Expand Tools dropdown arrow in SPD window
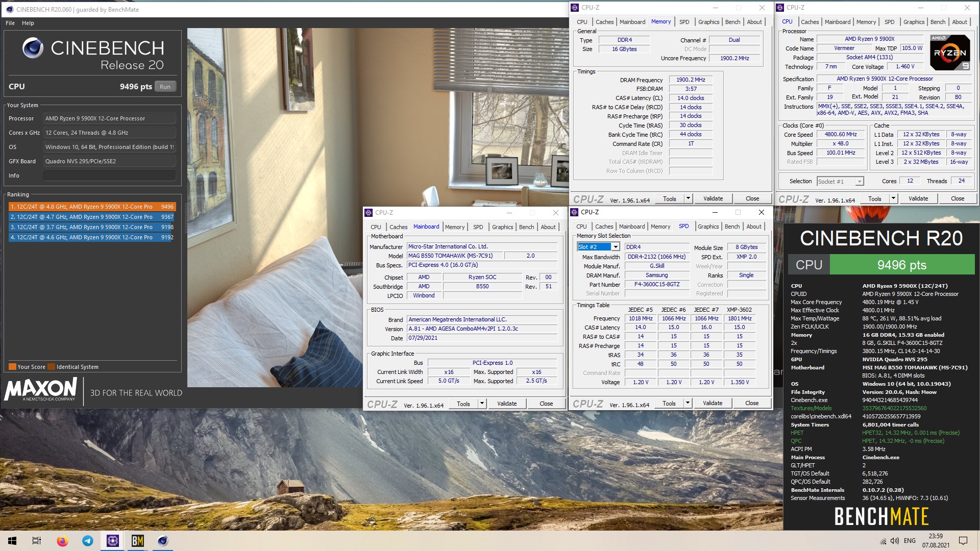 tap(687, 403)
